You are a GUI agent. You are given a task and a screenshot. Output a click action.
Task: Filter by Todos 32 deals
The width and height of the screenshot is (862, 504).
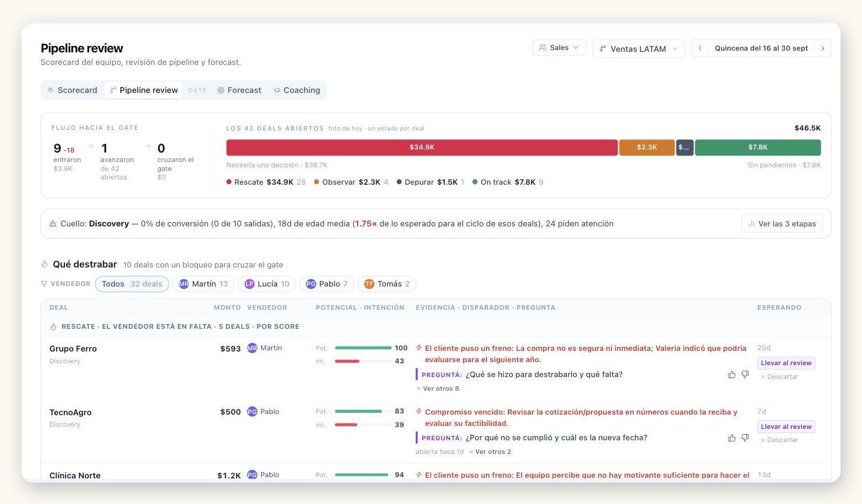click(132, 284)
